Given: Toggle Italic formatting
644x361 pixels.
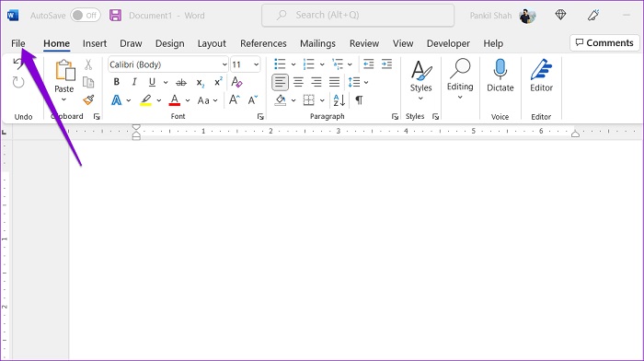Looking at the screenshot, I should (x=134, y=82).
